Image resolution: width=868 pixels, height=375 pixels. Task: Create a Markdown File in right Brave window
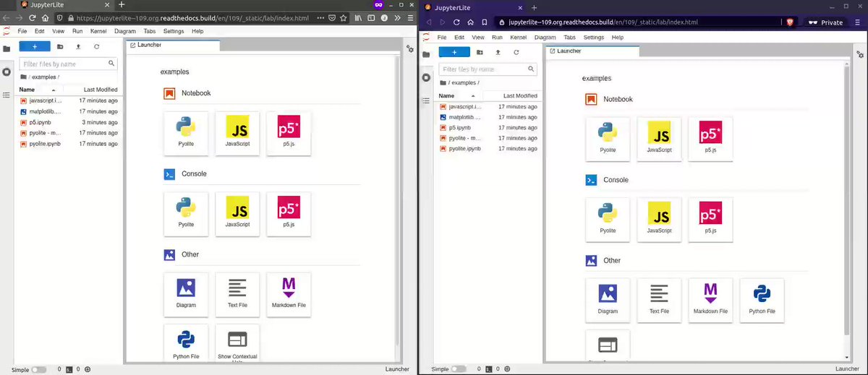point(710,301)
